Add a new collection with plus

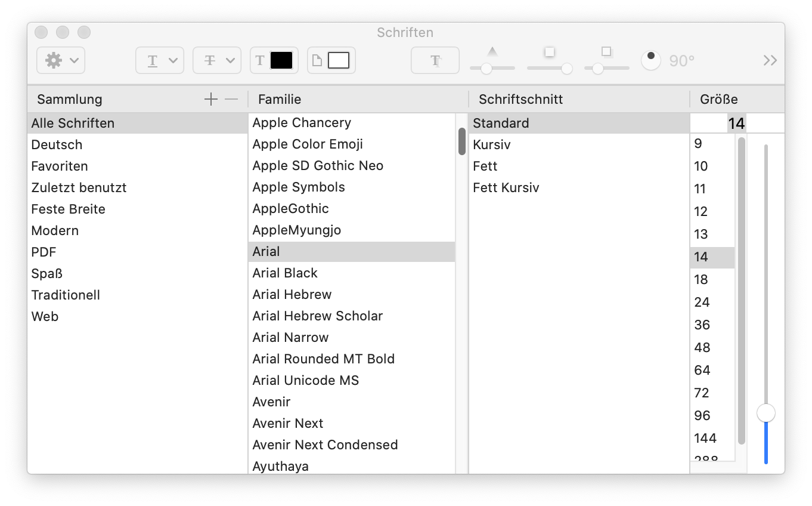click(x=211, y=99)
